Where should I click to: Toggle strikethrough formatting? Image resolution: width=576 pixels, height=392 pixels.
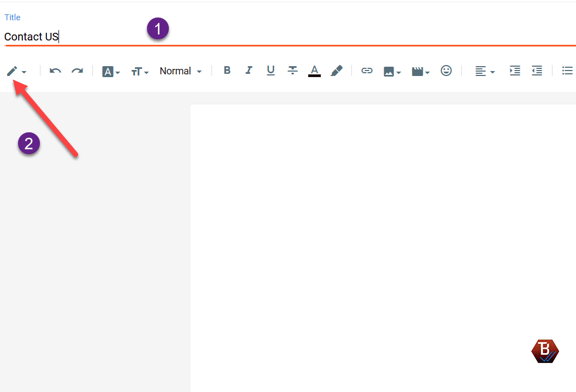292,70
